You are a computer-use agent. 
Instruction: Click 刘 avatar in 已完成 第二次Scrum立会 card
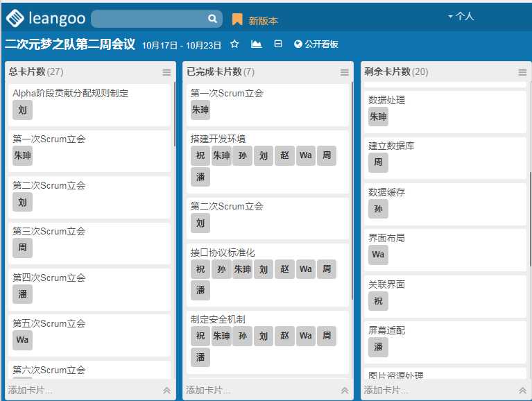pyautogui.click(x=200, y=223)
